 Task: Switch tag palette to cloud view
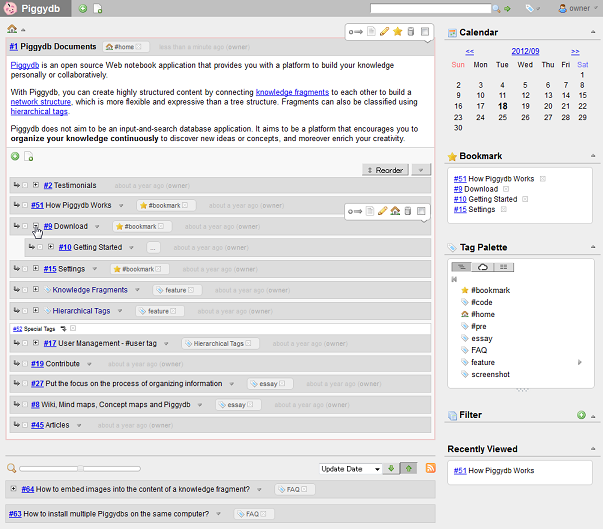(483, 267)
